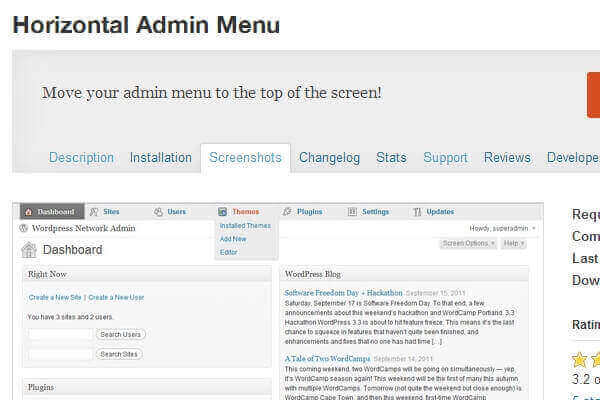Click the orange download button at right edge
Viewport: 600px width, 400px height.
593,95
